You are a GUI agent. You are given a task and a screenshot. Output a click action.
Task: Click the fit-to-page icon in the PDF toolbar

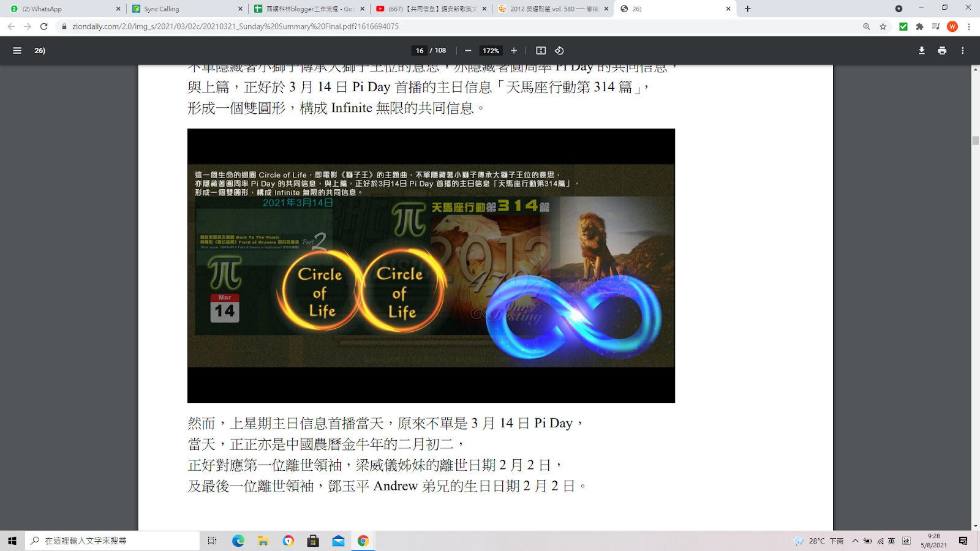[541, 51]
